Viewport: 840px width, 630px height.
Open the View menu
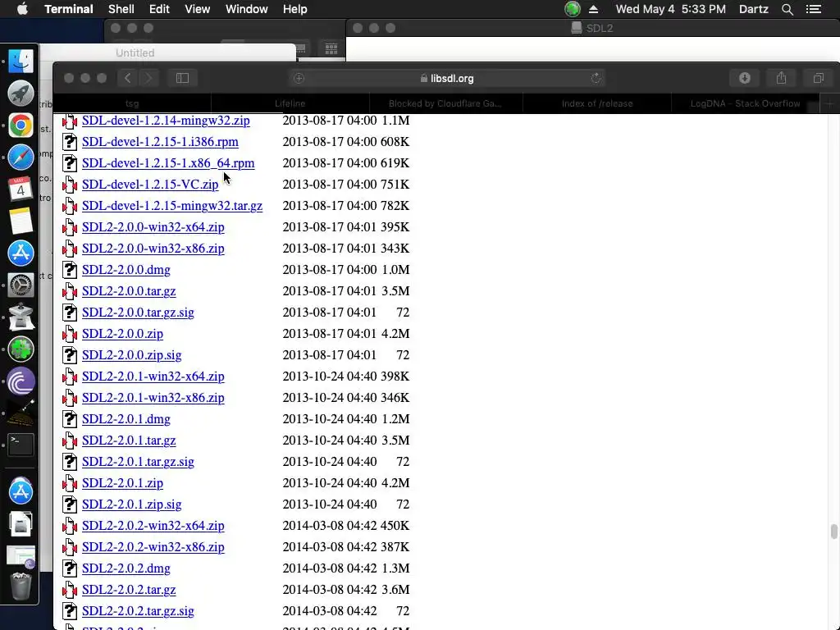pos(197,9)
